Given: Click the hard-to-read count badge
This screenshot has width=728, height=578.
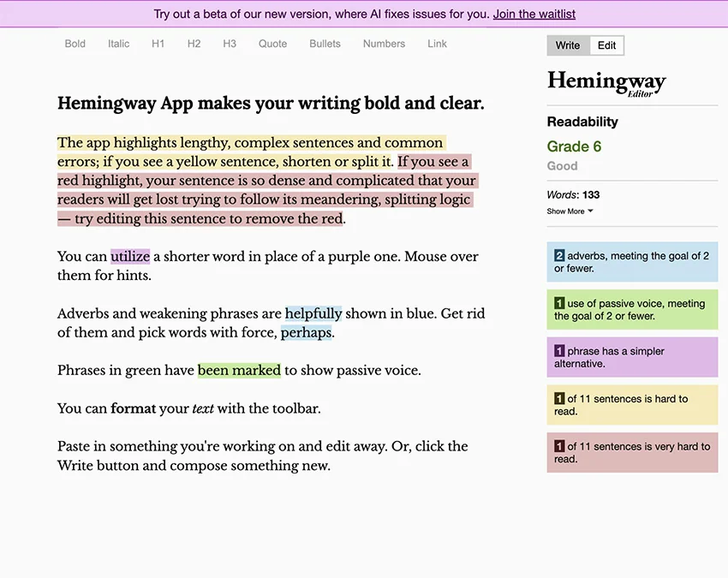Looking at the screenshot, I should (x=559, y=399).
